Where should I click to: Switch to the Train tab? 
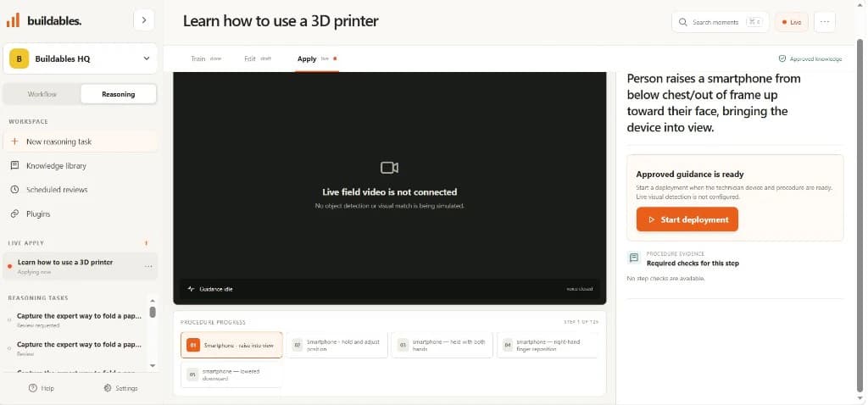click(205, 58)
